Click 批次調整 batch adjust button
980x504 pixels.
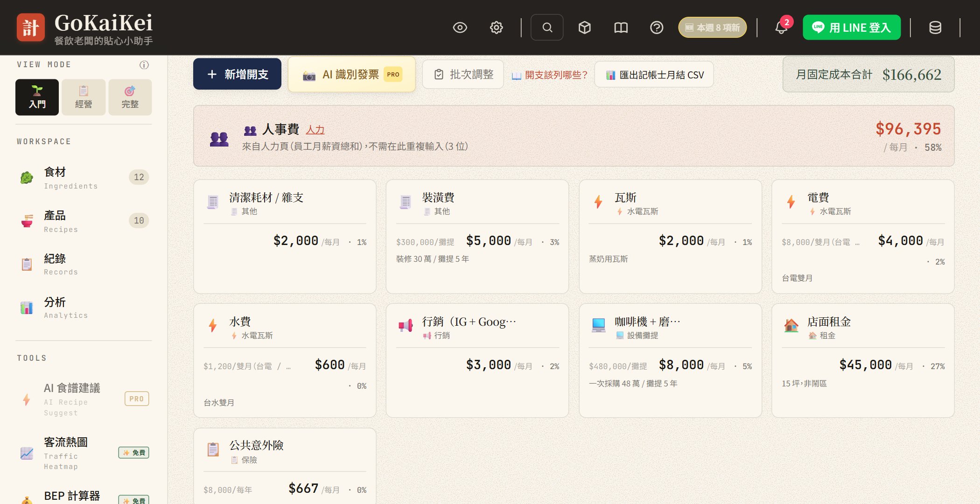(x=463, y=74)
